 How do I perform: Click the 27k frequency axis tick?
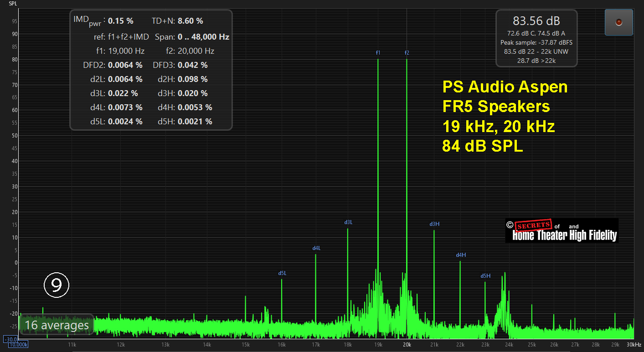click(x=576, y=345)
